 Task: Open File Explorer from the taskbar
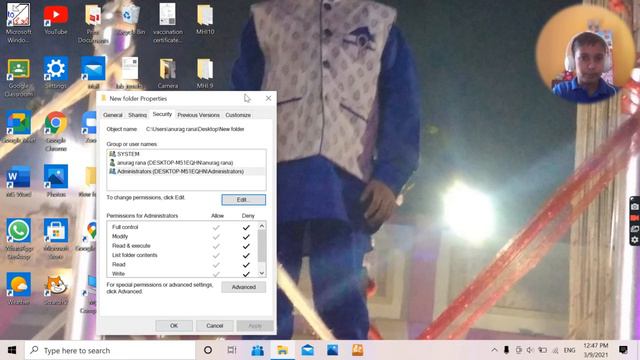pos(282,350)
